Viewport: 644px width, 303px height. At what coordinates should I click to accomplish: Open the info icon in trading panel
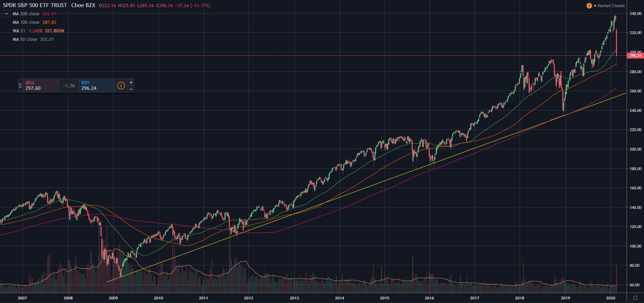[x=121, y=86]
